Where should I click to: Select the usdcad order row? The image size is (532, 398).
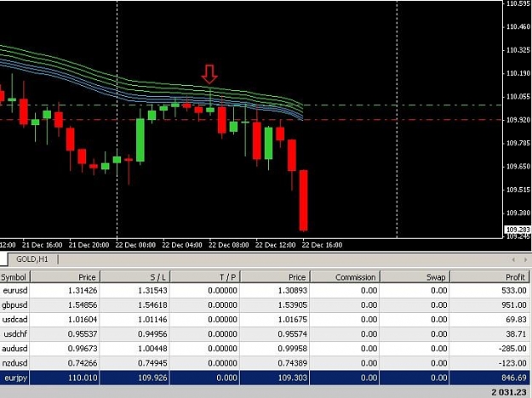point(265,320)
